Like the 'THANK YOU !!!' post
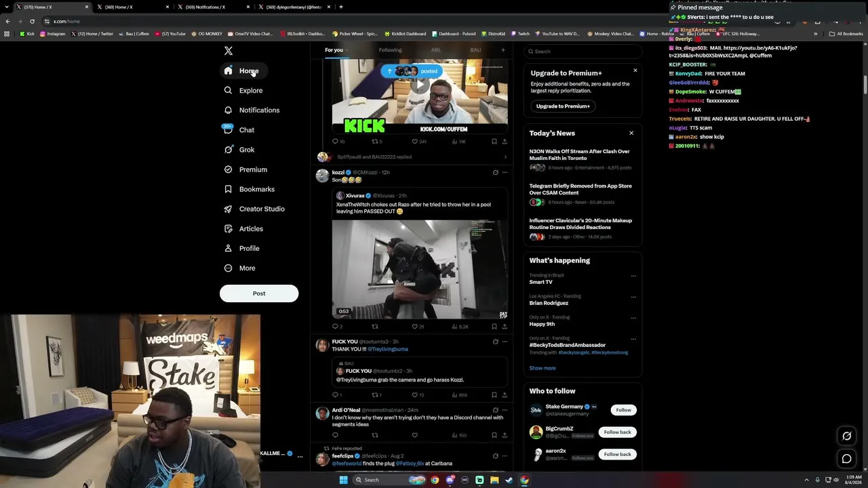 [415, 395]
